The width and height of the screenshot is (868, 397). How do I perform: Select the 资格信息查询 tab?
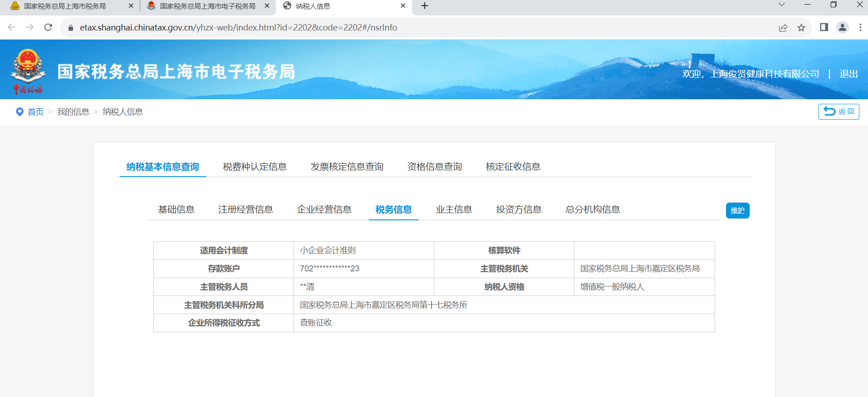coord(434,167)
